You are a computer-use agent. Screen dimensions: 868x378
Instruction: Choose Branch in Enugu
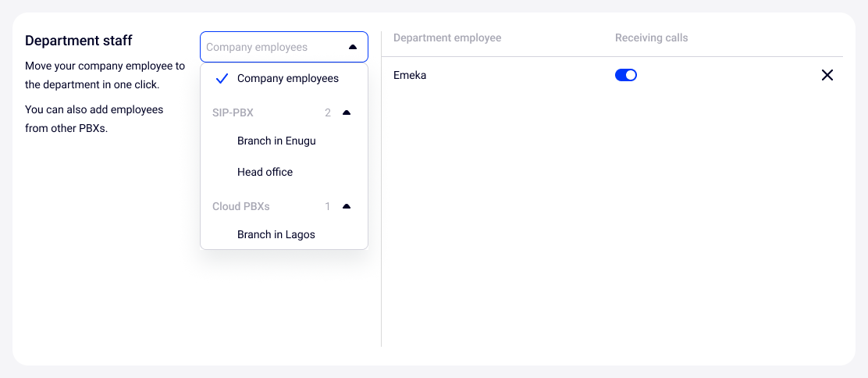point(276,141)
